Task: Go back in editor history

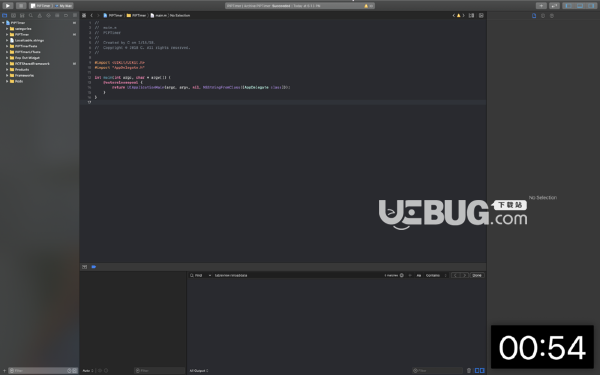Action: pos(91,15)
